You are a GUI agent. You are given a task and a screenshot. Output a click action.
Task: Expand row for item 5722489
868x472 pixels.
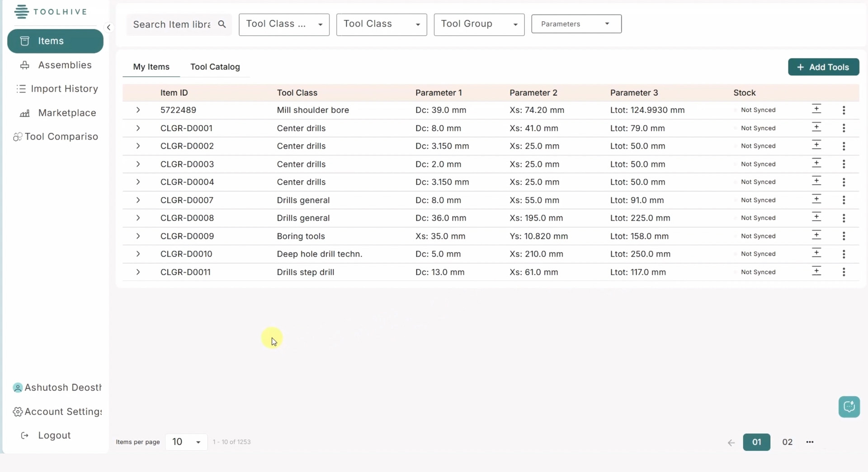pyautogui.click(x=138, y=110)
